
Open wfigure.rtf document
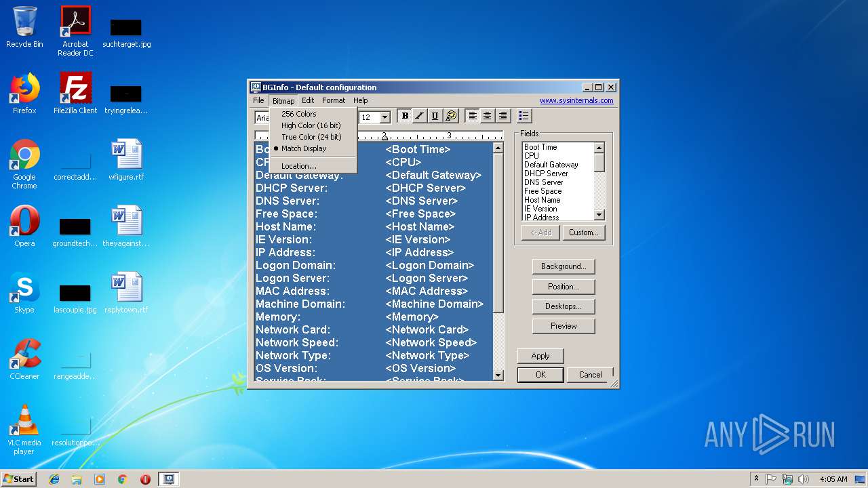pyautogui.click(x=126, y=160)
